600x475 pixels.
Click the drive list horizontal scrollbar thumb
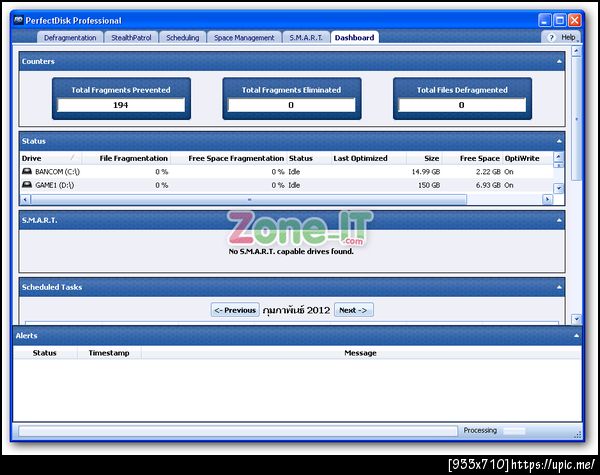249,199
